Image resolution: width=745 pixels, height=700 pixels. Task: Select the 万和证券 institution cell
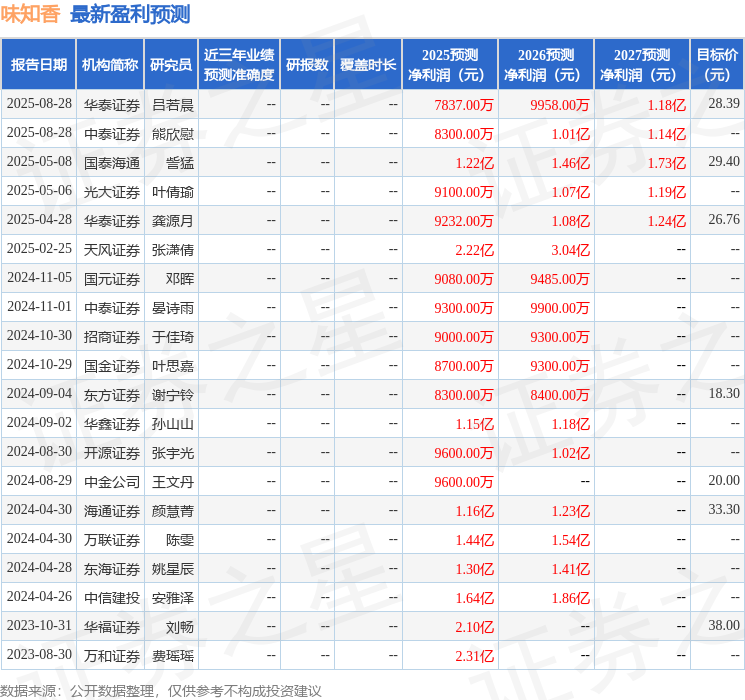tap(112, 656)
